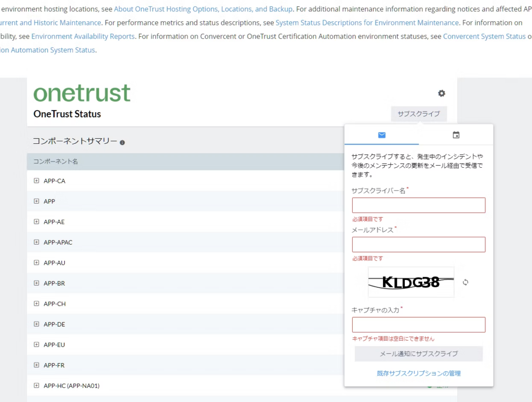Click the KLDG38 captcha image

point(411,282)
